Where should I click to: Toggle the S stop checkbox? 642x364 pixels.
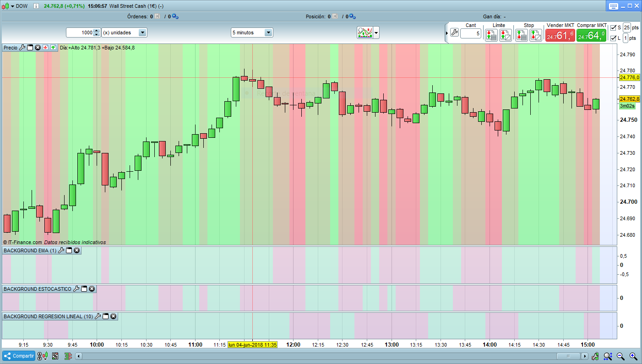coord(614,27)
